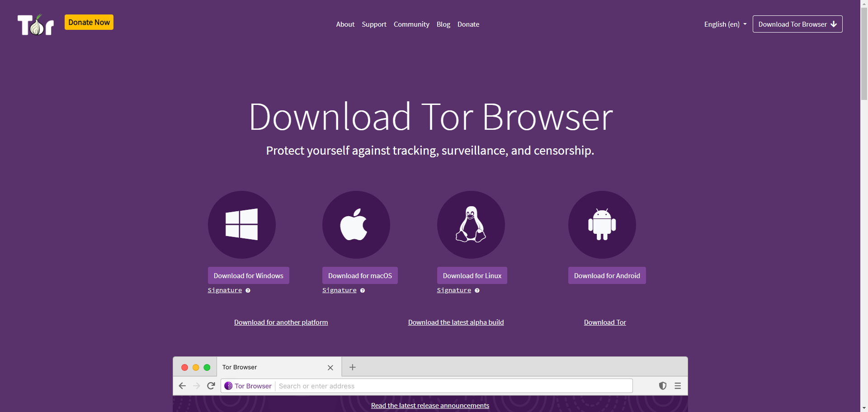Select the Tor Browser tab in mockup
The height and width of the screenshot is (412, 868).
[x=279, y=367]
